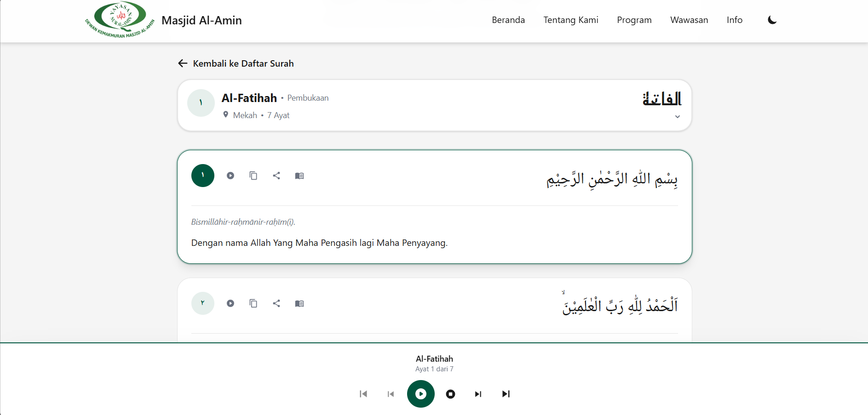The width and height of the screenshot is (868, 415).
Task: Play audio for verse 1
Action: pyautogui.click(x=230, y=176)
